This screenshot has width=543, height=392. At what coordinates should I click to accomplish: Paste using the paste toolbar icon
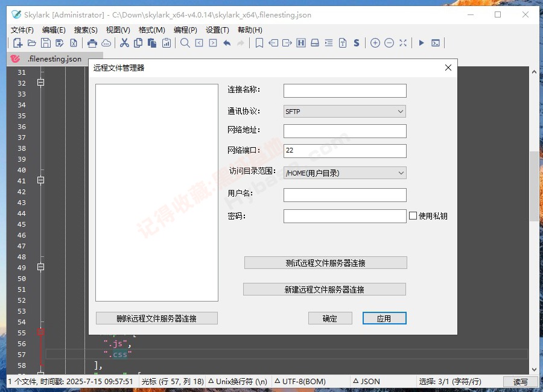[x=151, y=43]
